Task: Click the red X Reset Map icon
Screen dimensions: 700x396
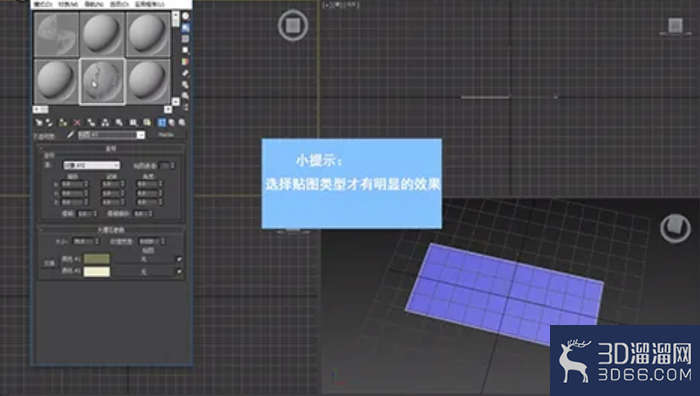Action: click(77, 122)
